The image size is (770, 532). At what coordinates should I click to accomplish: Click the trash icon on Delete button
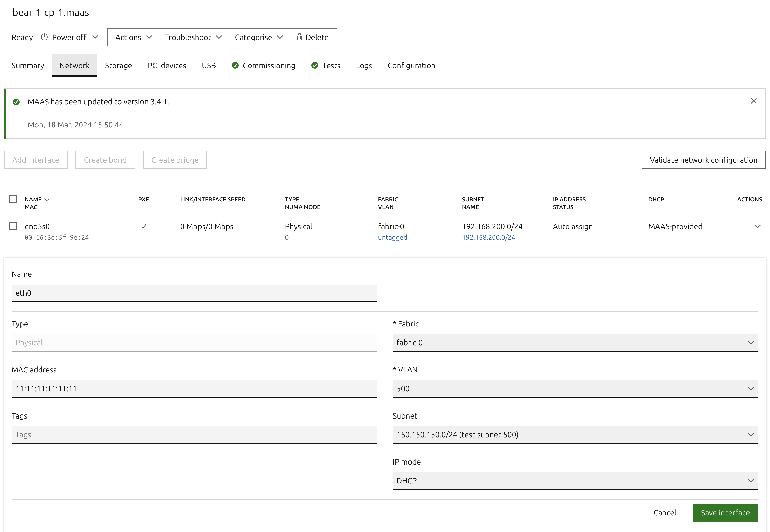(299, 37)
